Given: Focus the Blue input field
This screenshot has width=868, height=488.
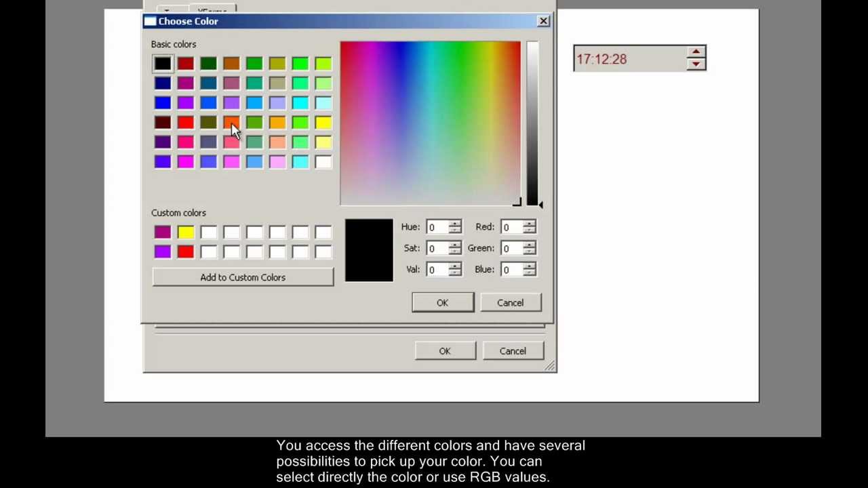Looking at the screenshot, I should click(x=513, y=270).
